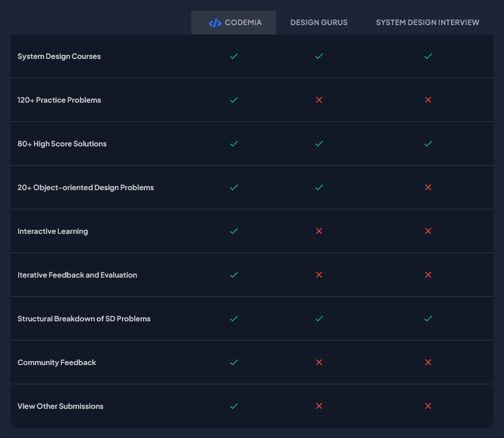The width and height of the screenshot is (504, 438).
Task: Click Codemia's checkmark for View Other Submissions
Action: point(234,407)
